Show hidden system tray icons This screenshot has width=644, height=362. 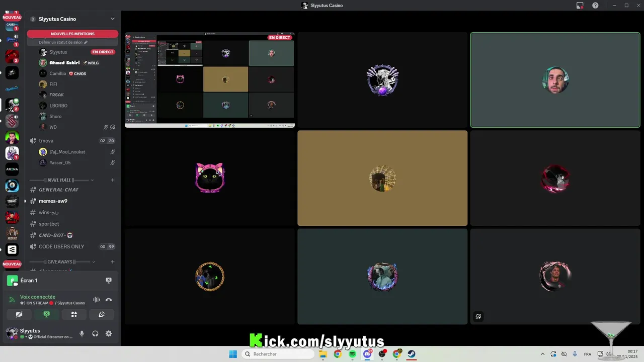tap(542, 354)
